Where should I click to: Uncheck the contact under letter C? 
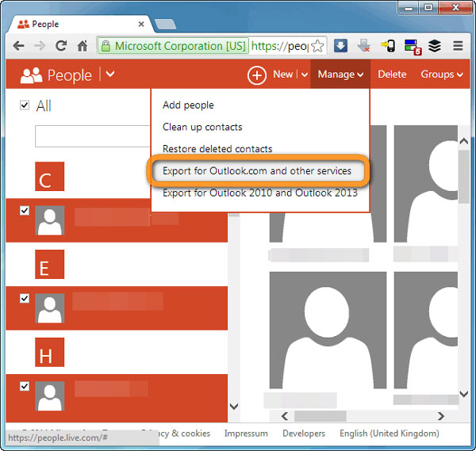pos(25,210)
